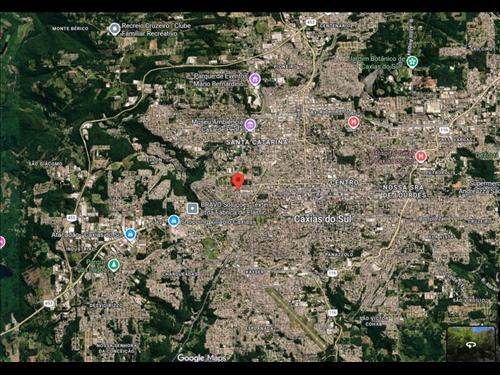Click the upper red hospital H pin

[353, 122]
